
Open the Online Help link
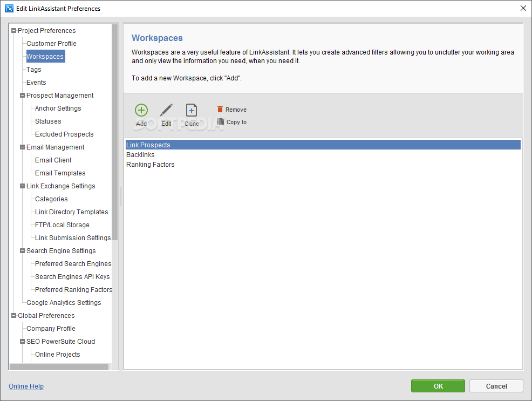click(26, 386)
